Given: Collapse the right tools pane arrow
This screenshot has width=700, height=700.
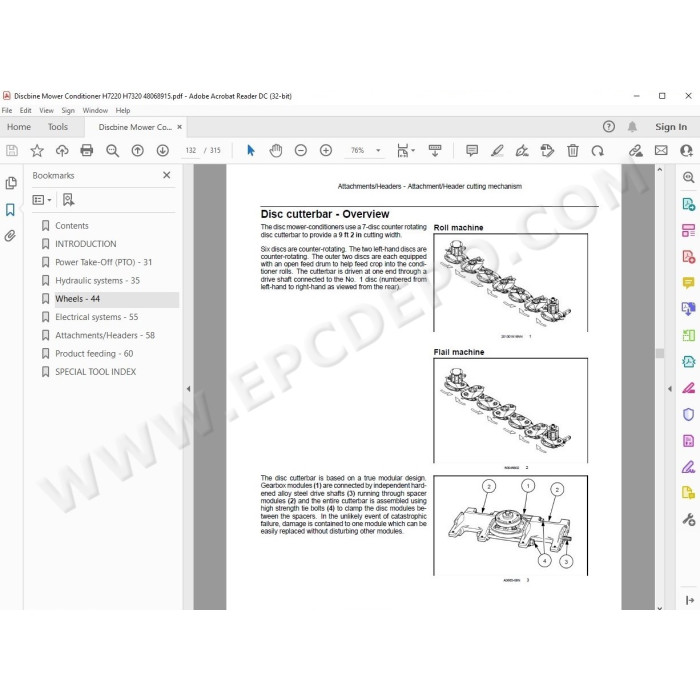Looking at the screenshot, I should 670,389.
